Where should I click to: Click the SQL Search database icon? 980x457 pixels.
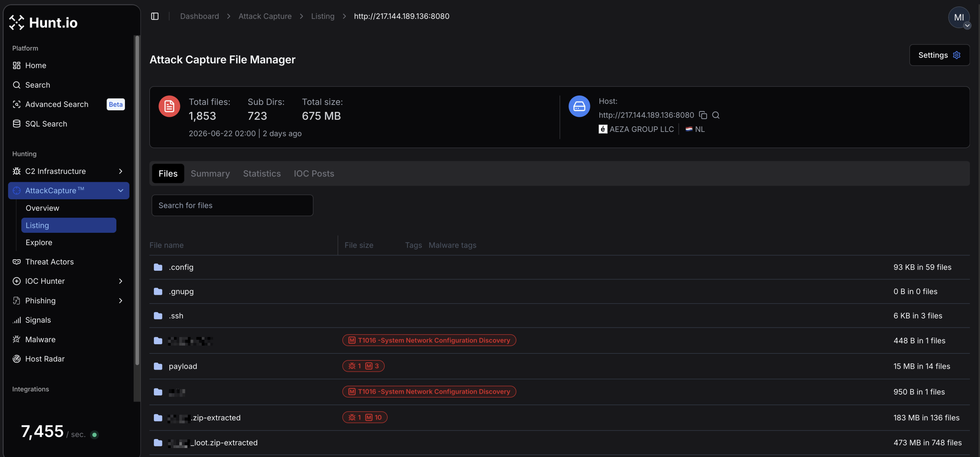point(16,124)
